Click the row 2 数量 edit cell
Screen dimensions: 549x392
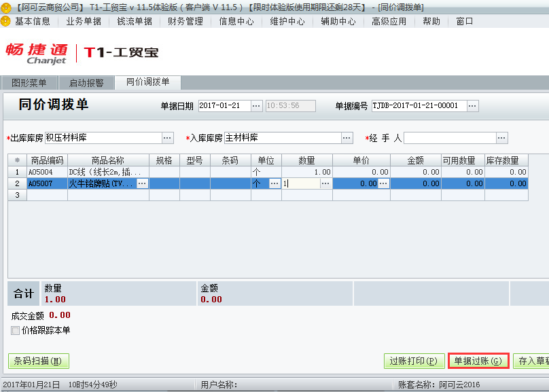click(301, 183)
